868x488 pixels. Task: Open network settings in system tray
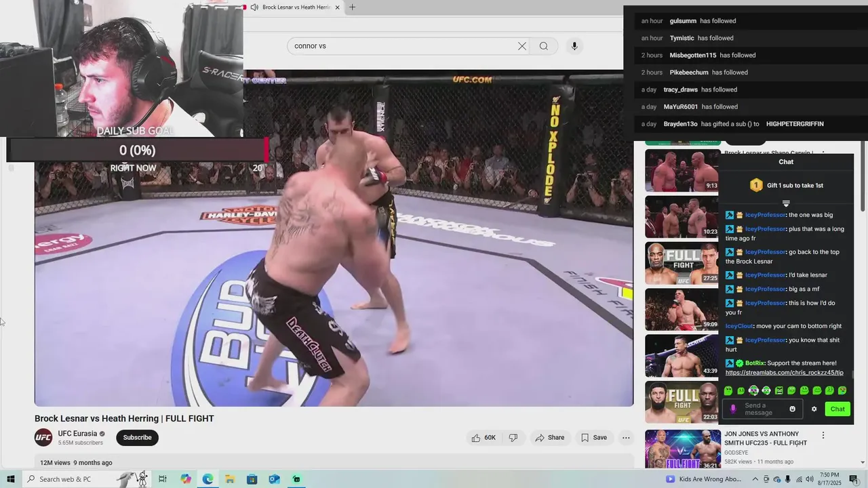[799, 479]
